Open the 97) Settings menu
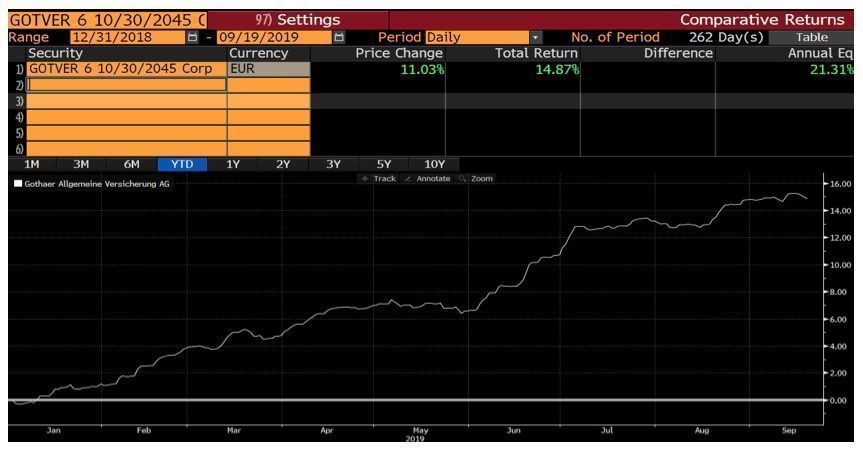 tap(298, 20)
